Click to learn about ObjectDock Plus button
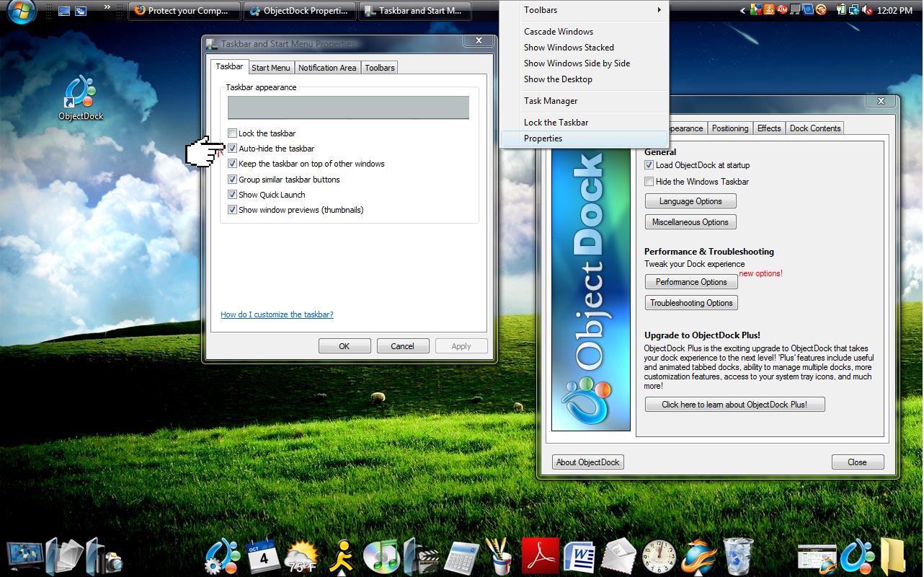The width and height of the screenshot is (924, 577). [734, 405]
